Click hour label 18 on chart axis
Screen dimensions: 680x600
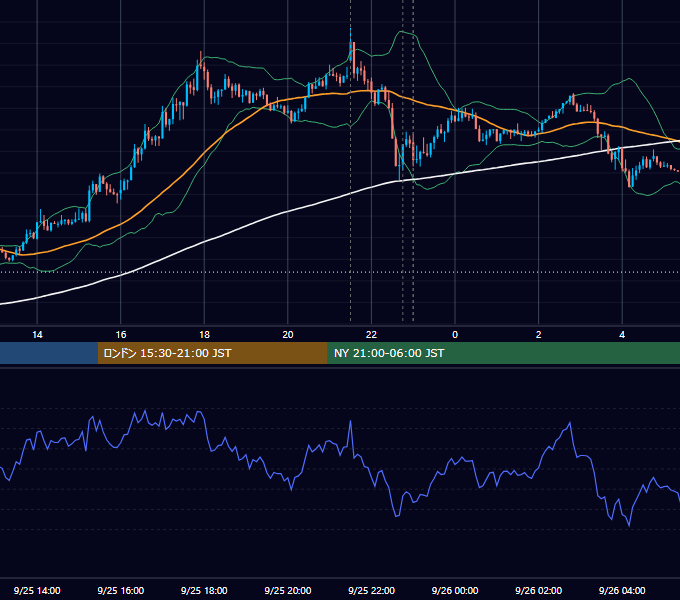tap(204, 335)
